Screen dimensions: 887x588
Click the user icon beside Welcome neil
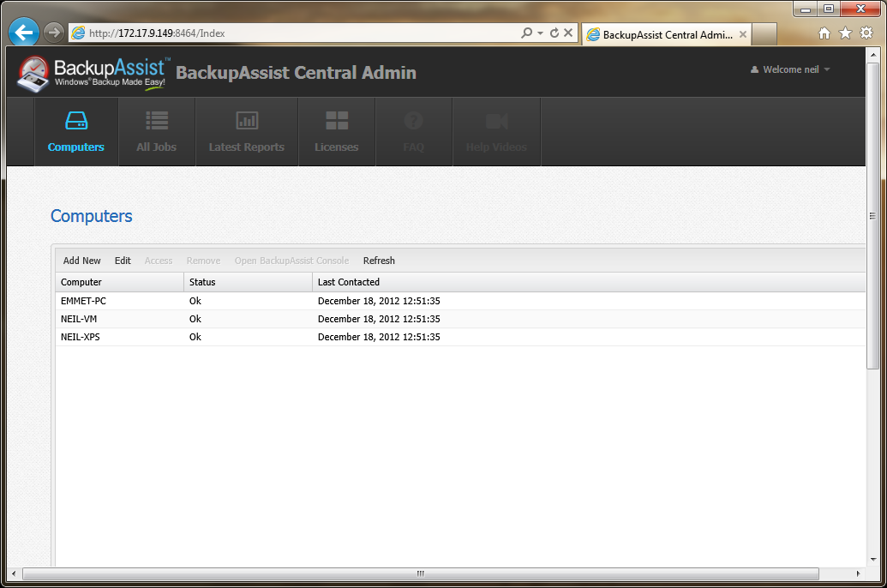coord(755,69)
